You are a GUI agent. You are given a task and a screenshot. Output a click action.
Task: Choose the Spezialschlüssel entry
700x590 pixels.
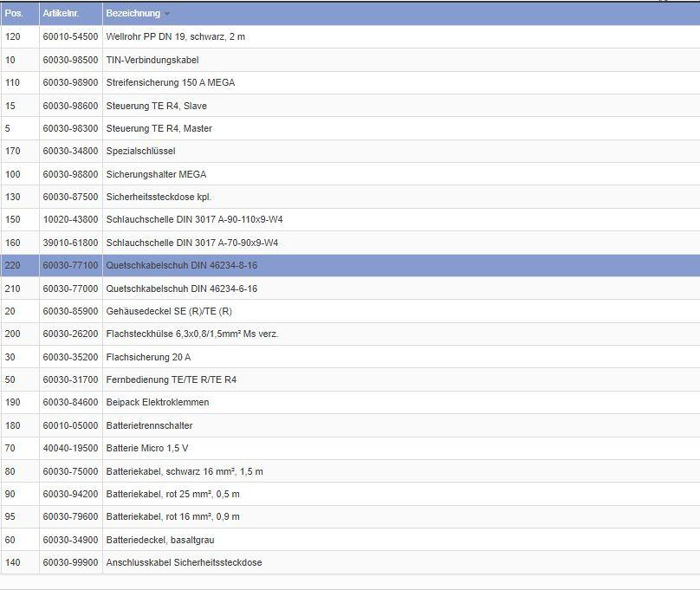pyautogui.click(x=140, y=151)
